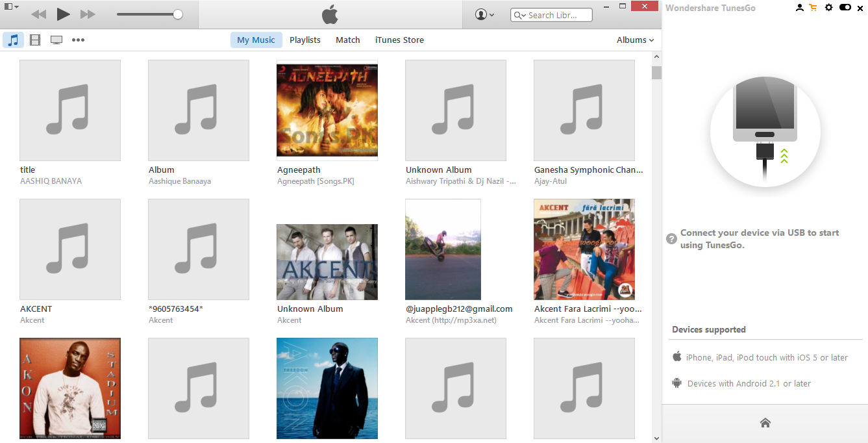
Task: Open Unknown Album by Aishwary Tripathi
Action: [x=456, y=110]
